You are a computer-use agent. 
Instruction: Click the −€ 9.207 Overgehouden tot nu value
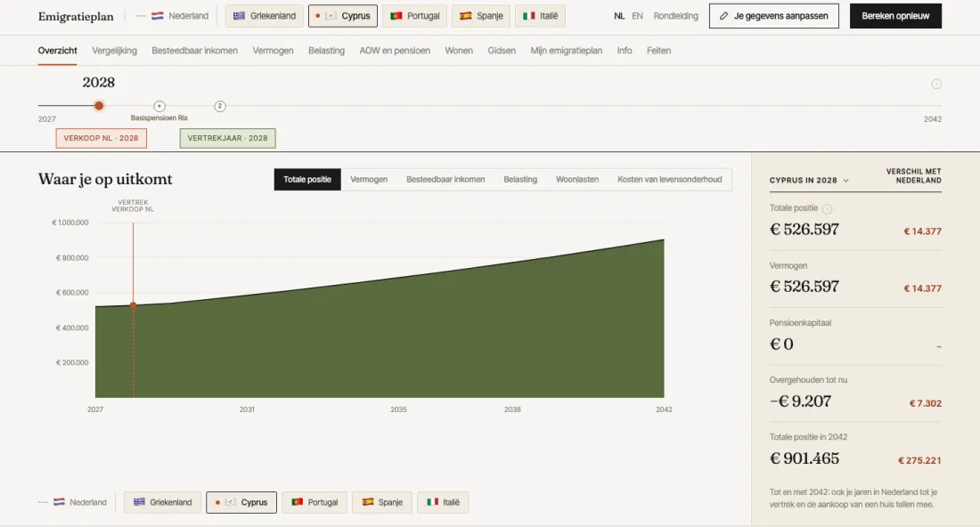801,401
